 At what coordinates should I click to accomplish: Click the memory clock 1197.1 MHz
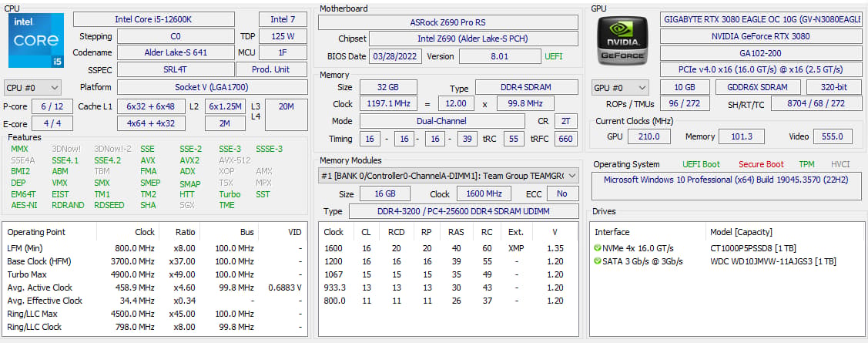click(389, 103)
